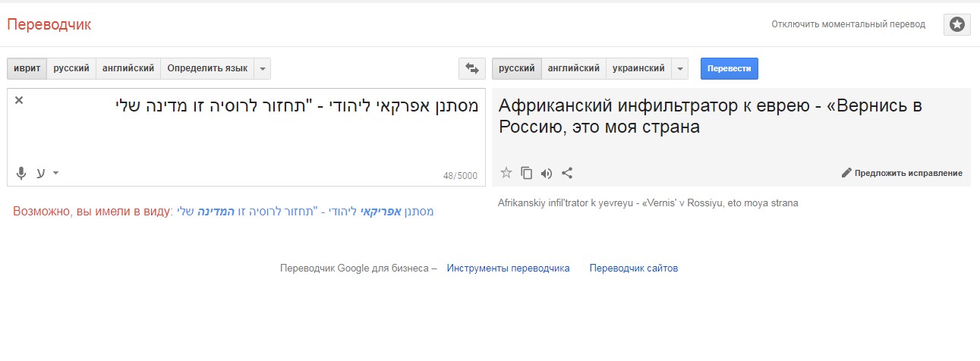Select Определить язык to detect language
This screenshot has width=980, height=361.
click(207, 68)
